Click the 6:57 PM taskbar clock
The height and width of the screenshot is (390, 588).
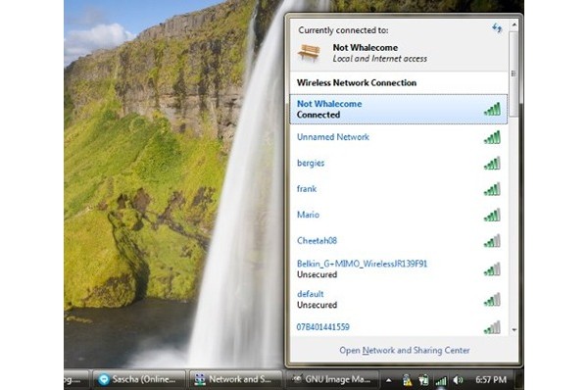tap(491, 380)
